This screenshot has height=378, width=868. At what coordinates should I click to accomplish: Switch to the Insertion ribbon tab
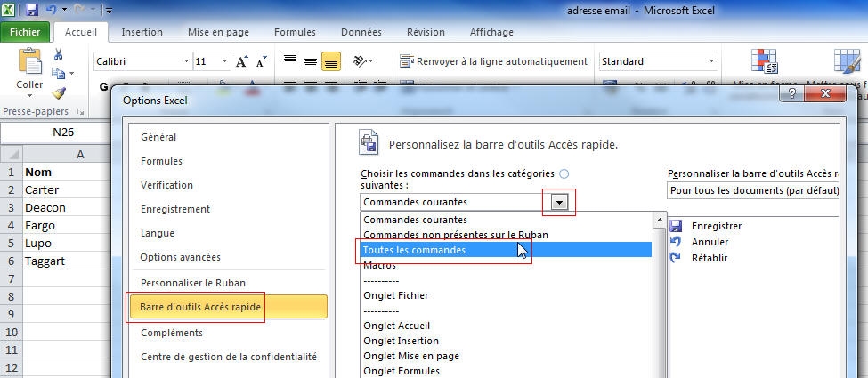tap(142, 32)
